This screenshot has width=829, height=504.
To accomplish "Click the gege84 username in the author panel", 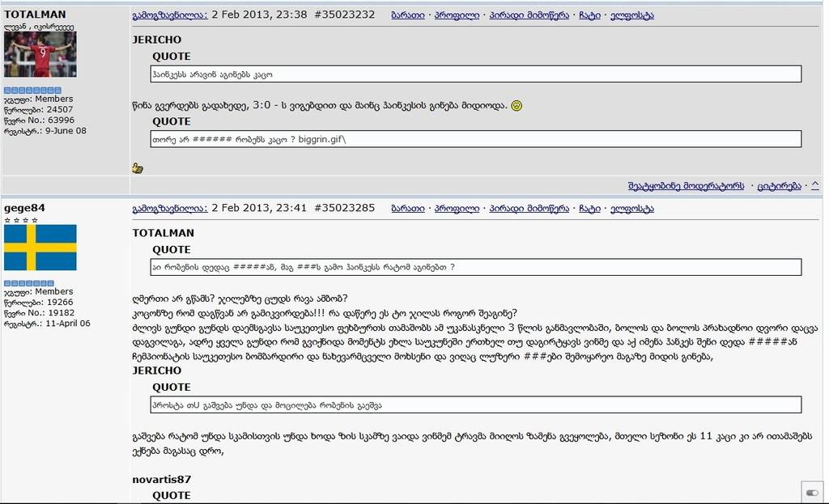I will coord(24,208).
